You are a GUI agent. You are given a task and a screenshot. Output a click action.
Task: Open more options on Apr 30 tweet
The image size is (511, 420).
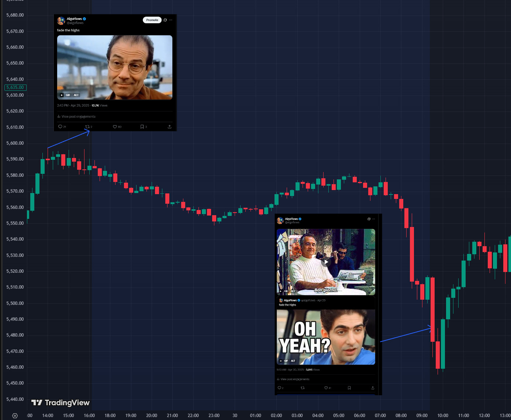tap(373, 219)
